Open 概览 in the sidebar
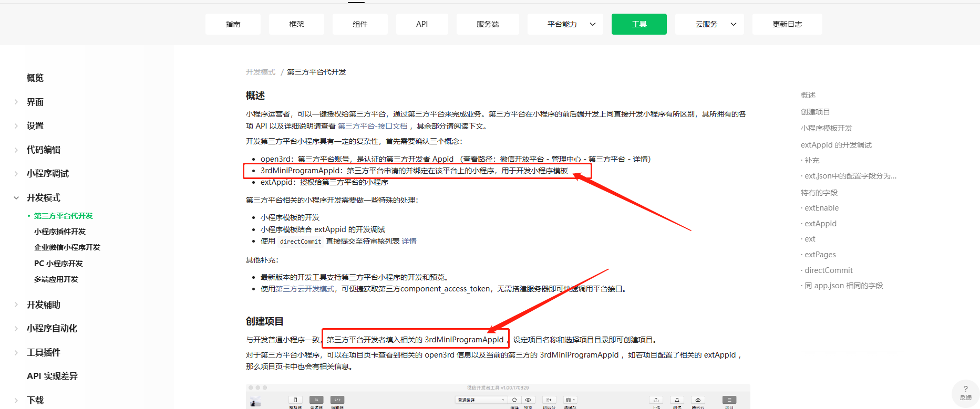This screenshot has width=980, height=409. click(x=35, y=78)
